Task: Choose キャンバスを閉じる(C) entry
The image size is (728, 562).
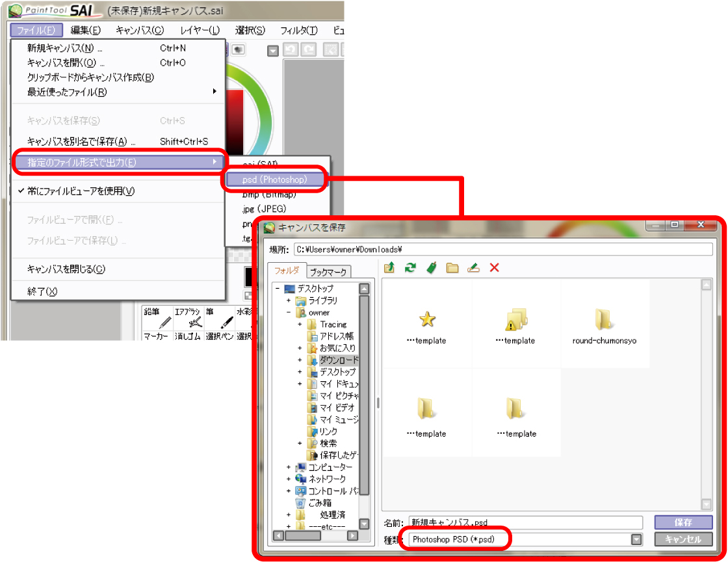Action: 118,269
